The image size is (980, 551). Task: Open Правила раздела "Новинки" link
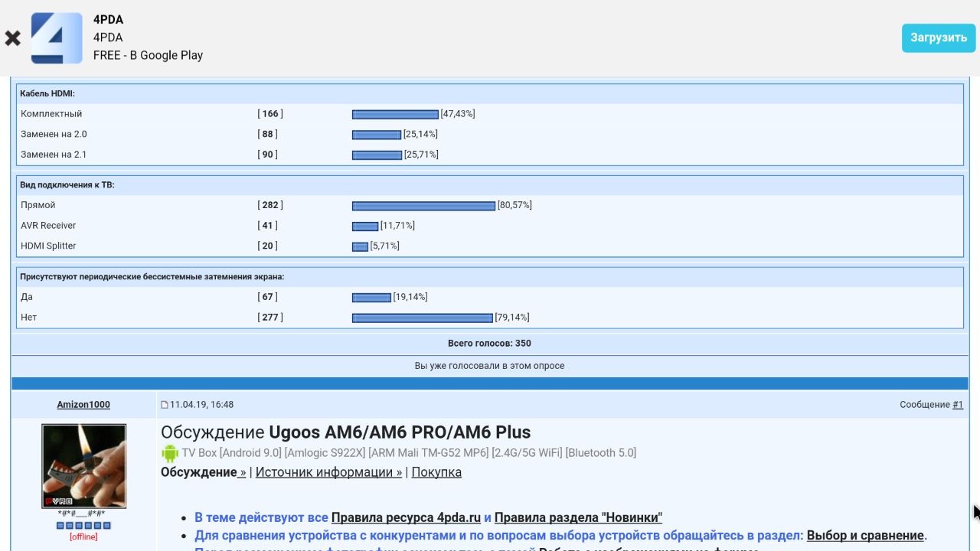[578, 517]
